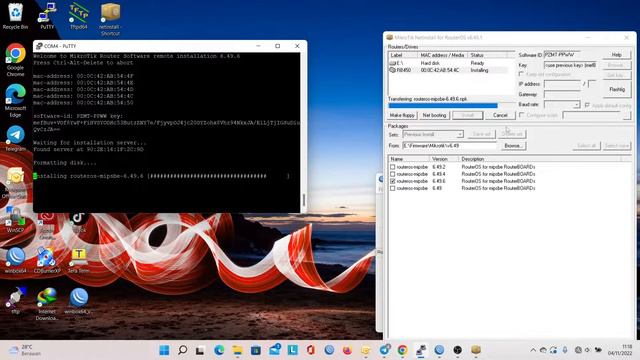Click the IP address field
The width and height of the screenshot is (640, 360).
click(x=562, y=84)
